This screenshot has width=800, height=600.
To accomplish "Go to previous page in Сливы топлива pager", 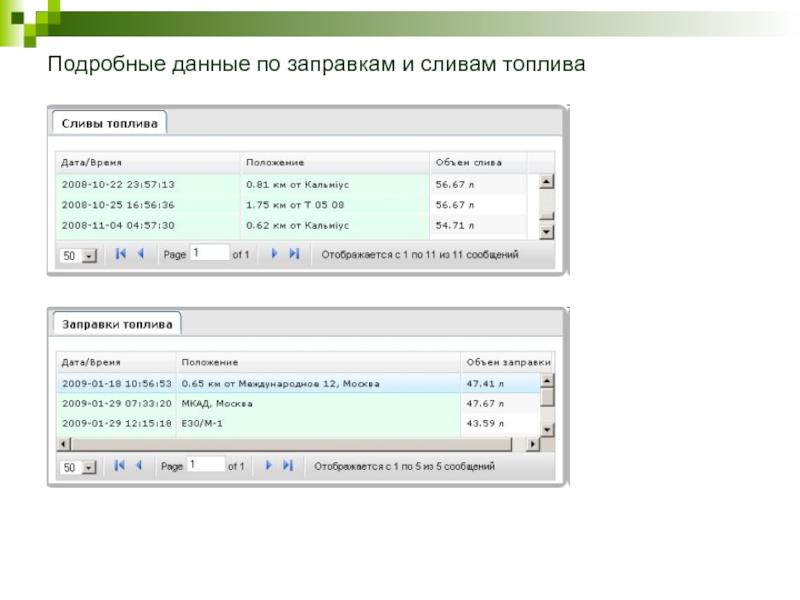I will (140, 255).
